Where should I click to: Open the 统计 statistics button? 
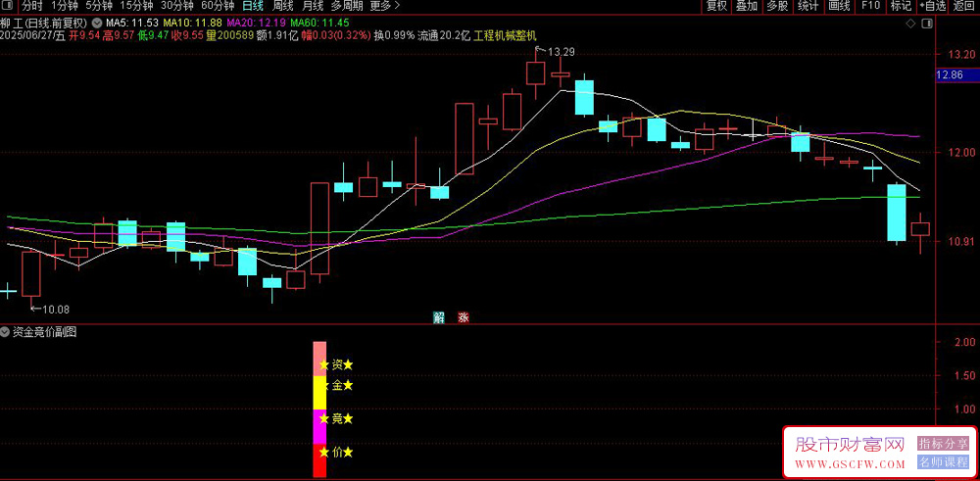[808, 6]
